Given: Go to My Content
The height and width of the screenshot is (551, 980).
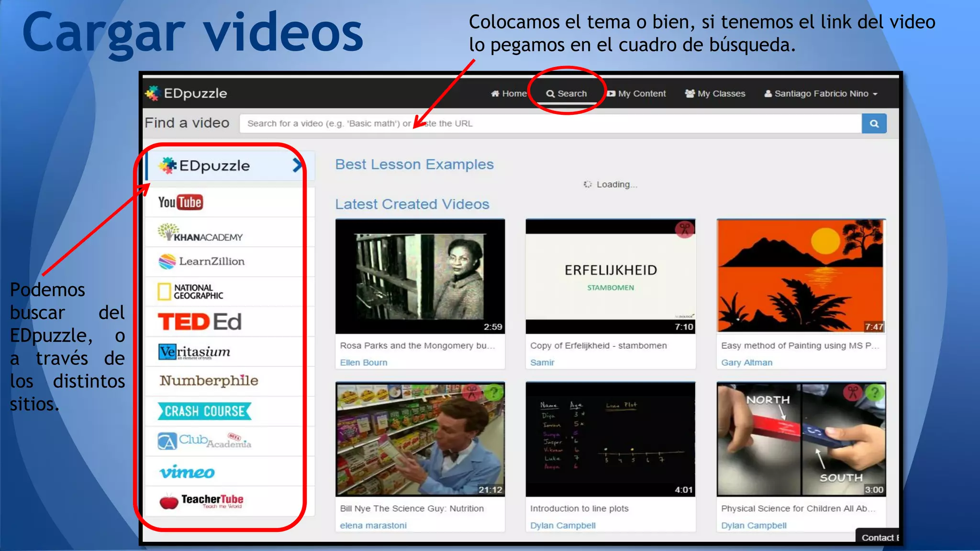Looking at the screenshot, I should 636,94.
